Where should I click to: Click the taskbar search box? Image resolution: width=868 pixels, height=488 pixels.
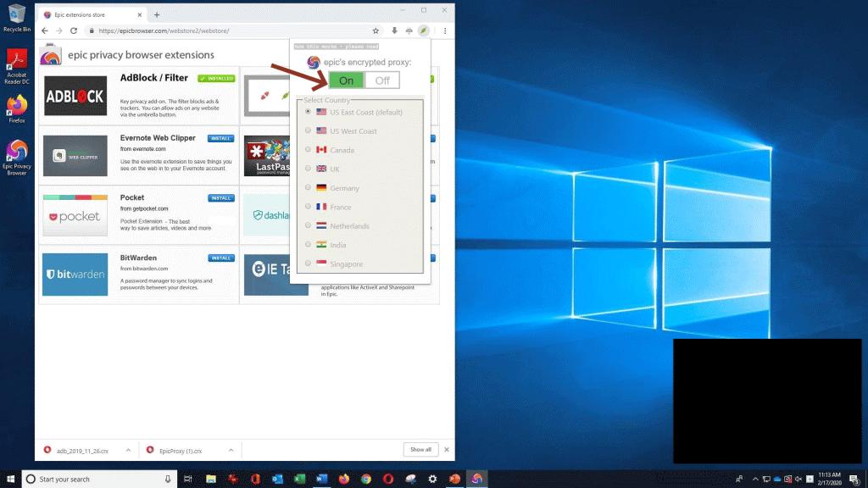(x=100, y=480)
